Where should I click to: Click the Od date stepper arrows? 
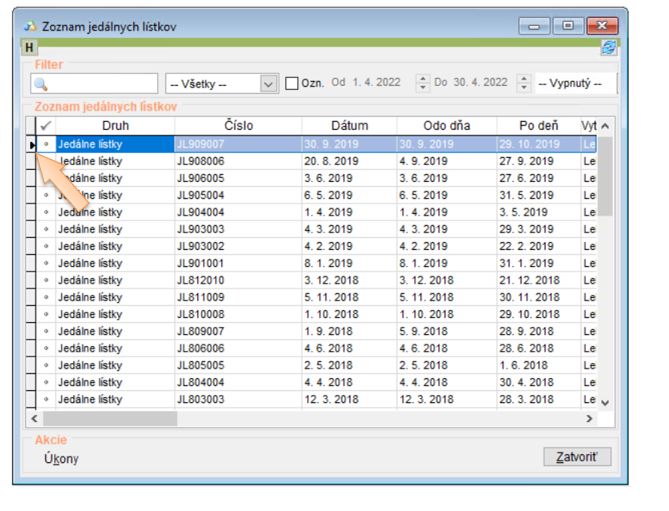pos(422,83)
